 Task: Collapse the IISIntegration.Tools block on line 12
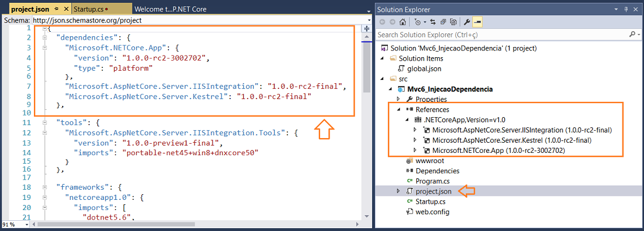44,132
